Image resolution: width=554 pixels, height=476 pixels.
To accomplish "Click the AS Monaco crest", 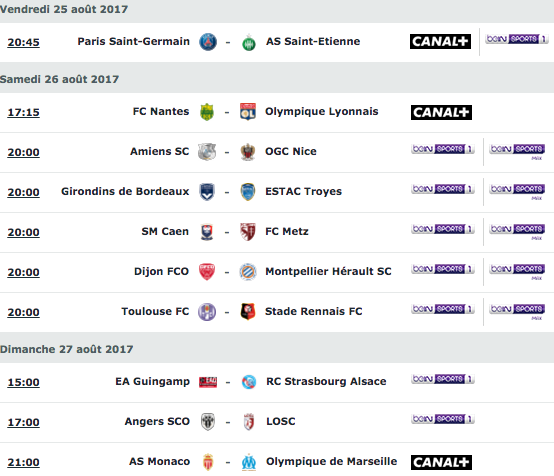I will click(208, 462).
